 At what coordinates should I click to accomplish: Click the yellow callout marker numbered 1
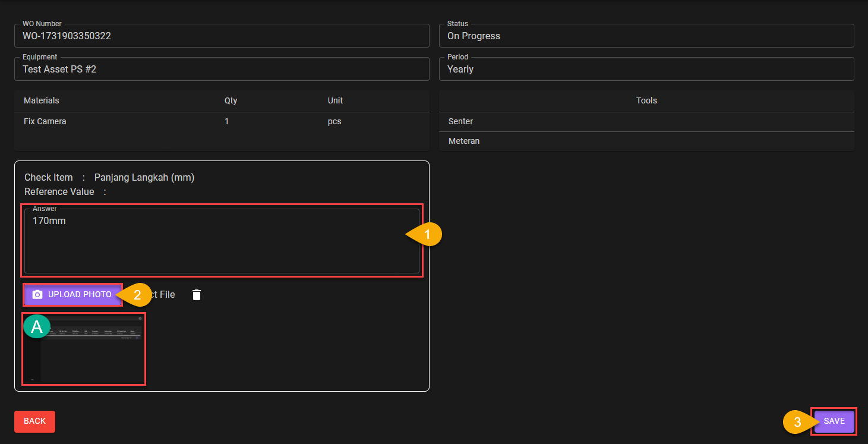coord(425,235)
